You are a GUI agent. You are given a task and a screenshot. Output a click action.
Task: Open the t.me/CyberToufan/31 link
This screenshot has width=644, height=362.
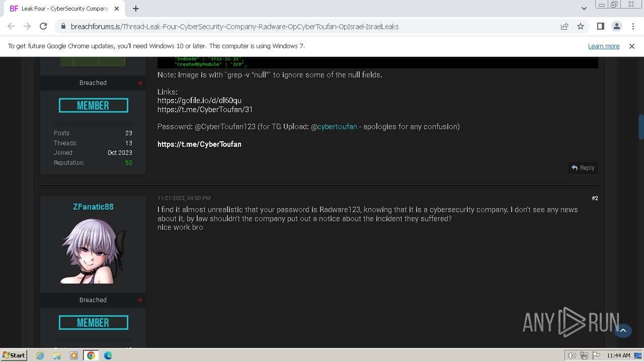click(205, 109)
